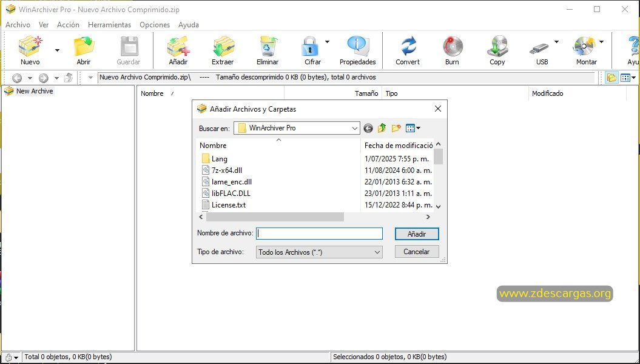Image resolution: width=640 pixels, height=364 pixels.
Task: Click the Extraer toolbar icon
Action: pos(223,46)
